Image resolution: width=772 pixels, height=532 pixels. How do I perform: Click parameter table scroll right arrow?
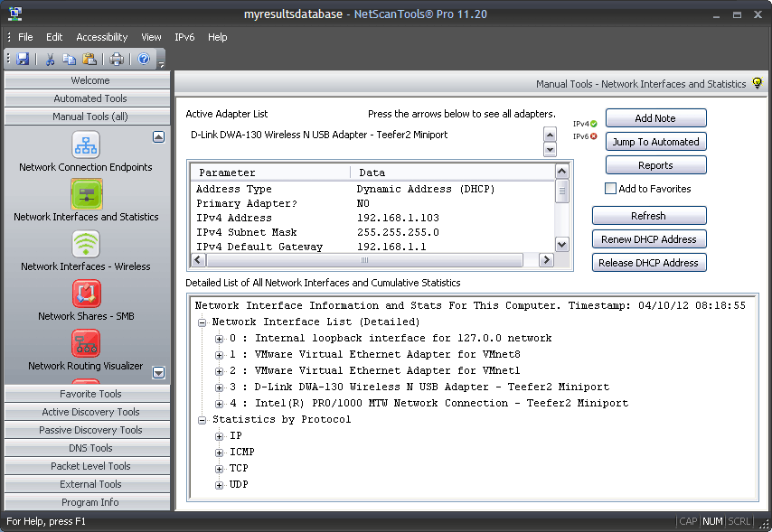coord(546,260)
